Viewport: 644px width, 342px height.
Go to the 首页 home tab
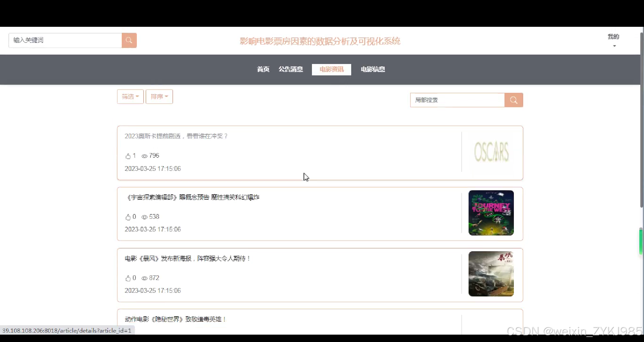(x=263, y=69)
